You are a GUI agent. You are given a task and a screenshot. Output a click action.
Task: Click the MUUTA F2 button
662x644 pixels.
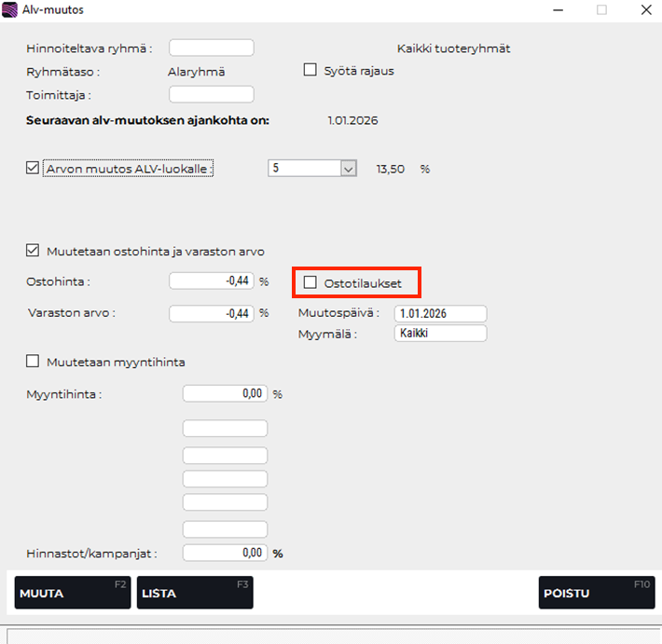tap(73, 593)
